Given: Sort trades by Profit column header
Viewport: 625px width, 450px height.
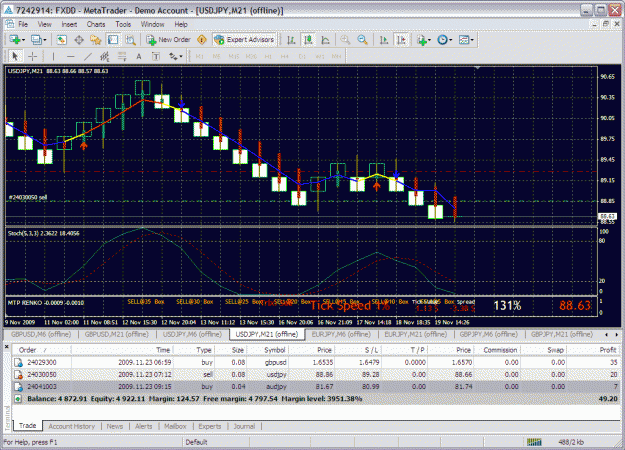Looking at the screenshot, I should pos(594,350).
